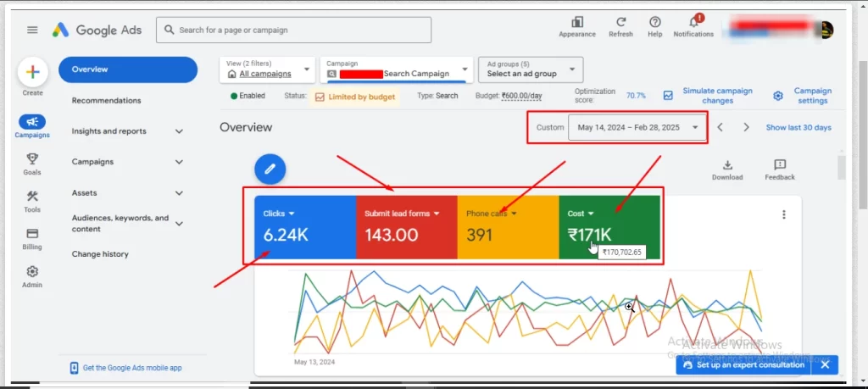Click the Appearance icon

[x=576, y=22]
